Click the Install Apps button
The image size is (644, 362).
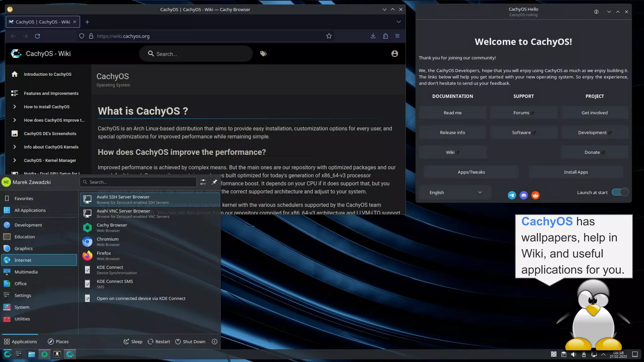[x=576, y=172]
